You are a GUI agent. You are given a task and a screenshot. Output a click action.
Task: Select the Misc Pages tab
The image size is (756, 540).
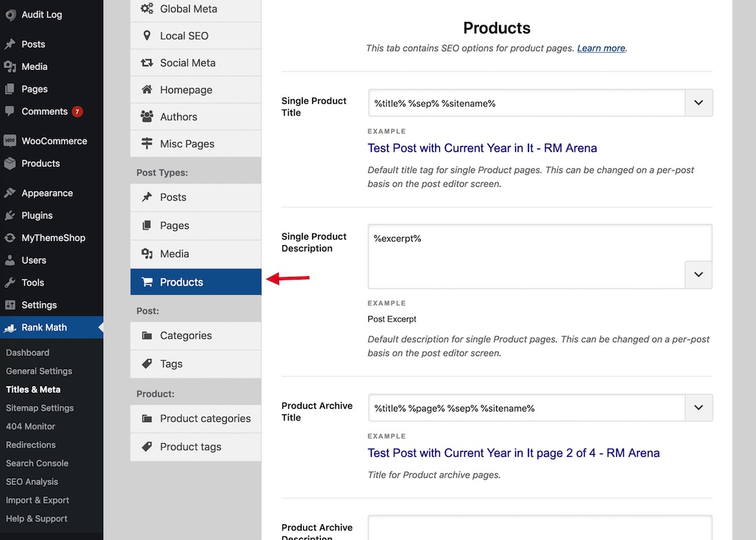tap(187, 144)
